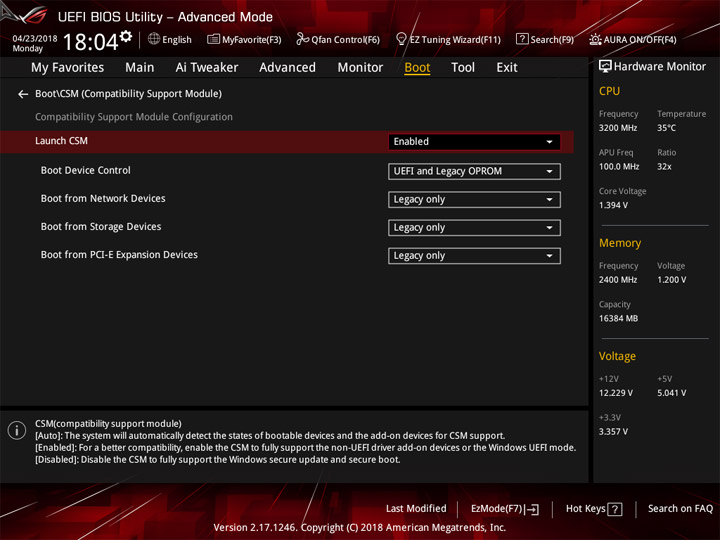Image resolution: width=720 pixels, height=540 pixels.
Task: Click the Version 2.17.1246 copyright line
Action: point(360,528)
